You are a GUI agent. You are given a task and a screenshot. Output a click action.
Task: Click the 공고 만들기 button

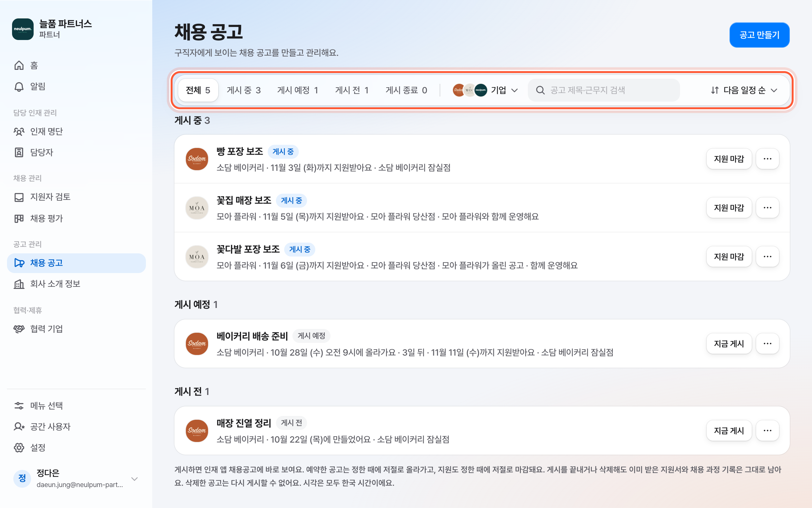coord(759,35)
